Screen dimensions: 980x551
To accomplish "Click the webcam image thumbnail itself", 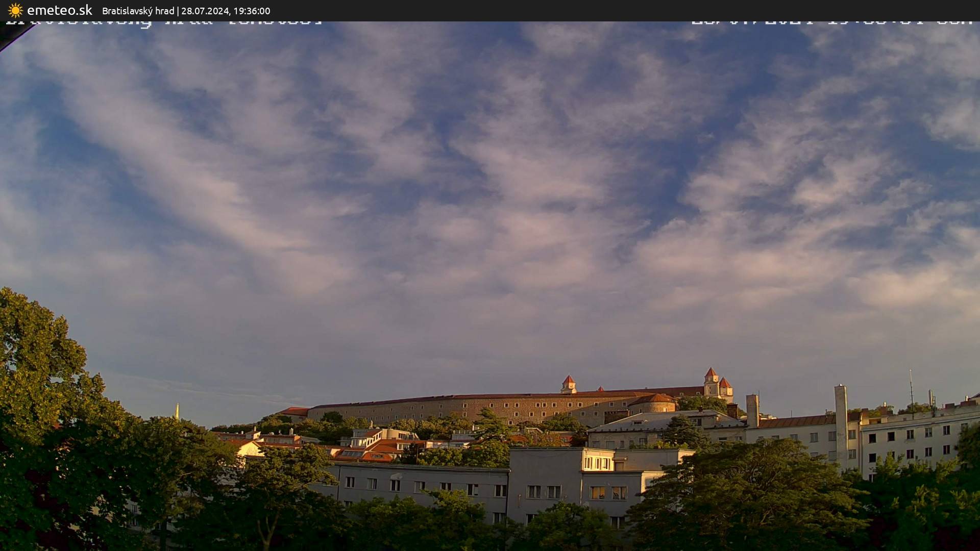I will coord(490,286).
